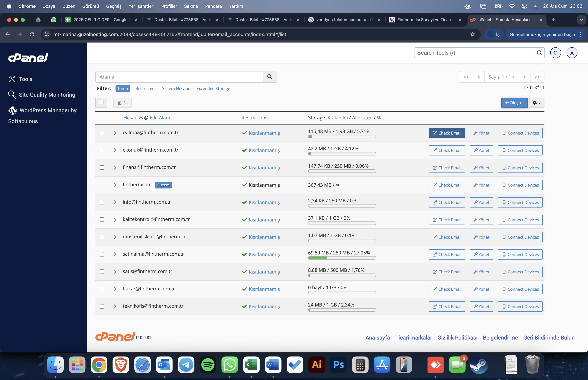588x380 pixels.
Task: Connect Devices for info@fintherm.com.tr
Action: tap(520, 202)
